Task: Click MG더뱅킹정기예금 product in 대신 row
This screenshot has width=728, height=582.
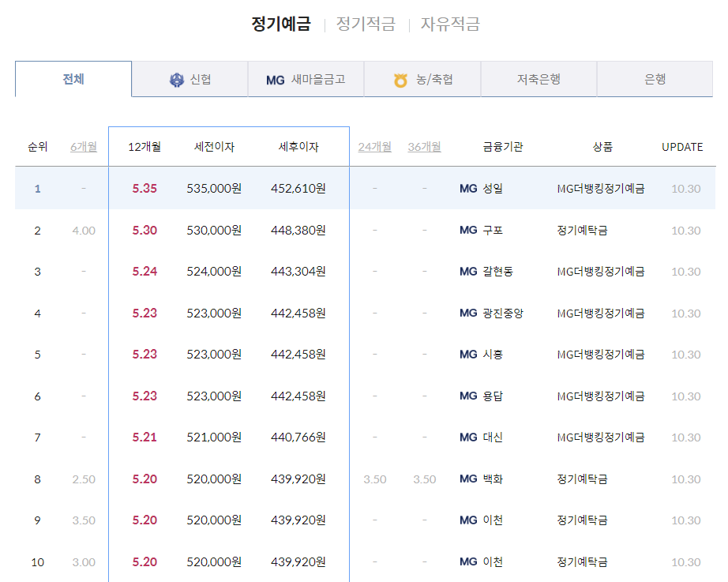Action: (601, 437)
